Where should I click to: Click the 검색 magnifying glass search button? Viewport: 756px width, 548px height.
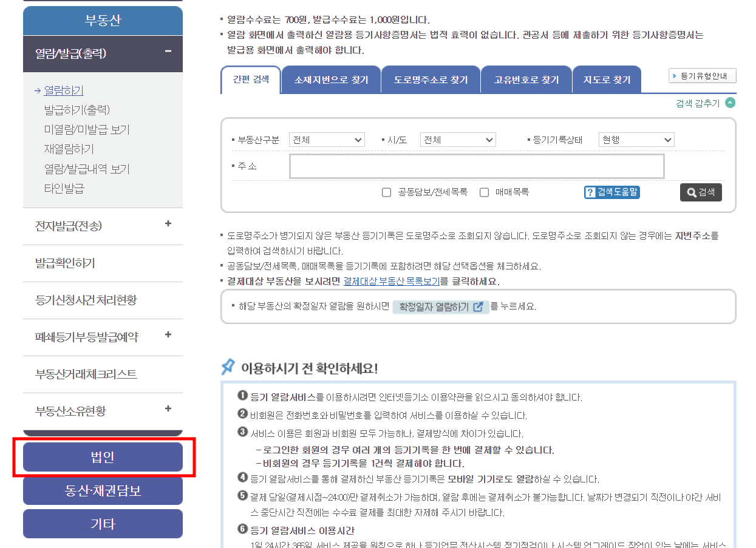point(701,192)
